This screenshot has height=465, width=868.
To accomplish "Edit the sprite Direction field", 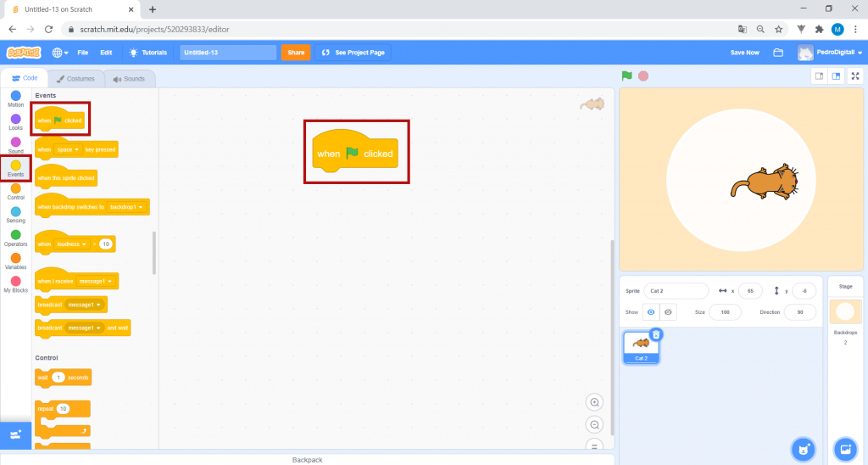I will (x=800, y=312).
